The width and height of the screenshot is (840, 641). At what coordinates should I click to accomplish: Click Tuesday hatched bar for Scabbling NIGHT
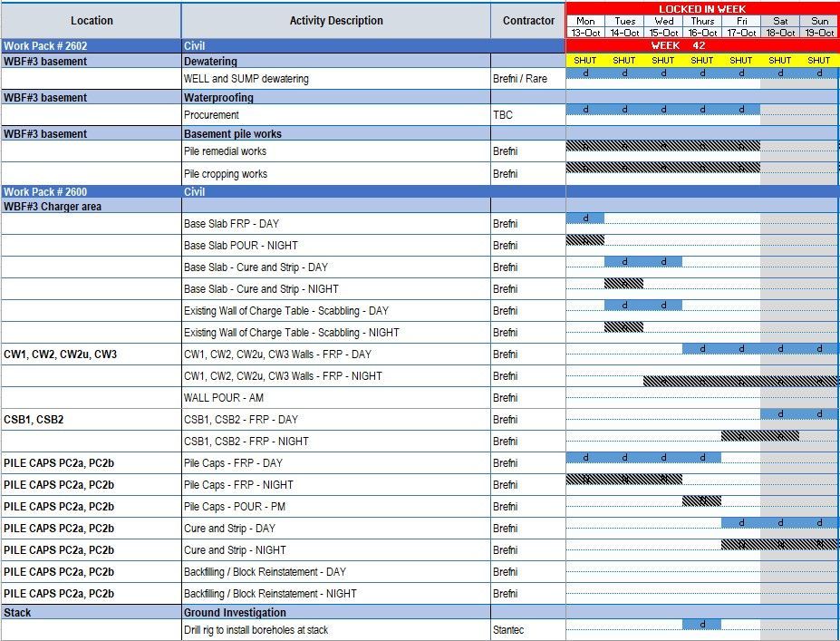[x=624, y=326]
